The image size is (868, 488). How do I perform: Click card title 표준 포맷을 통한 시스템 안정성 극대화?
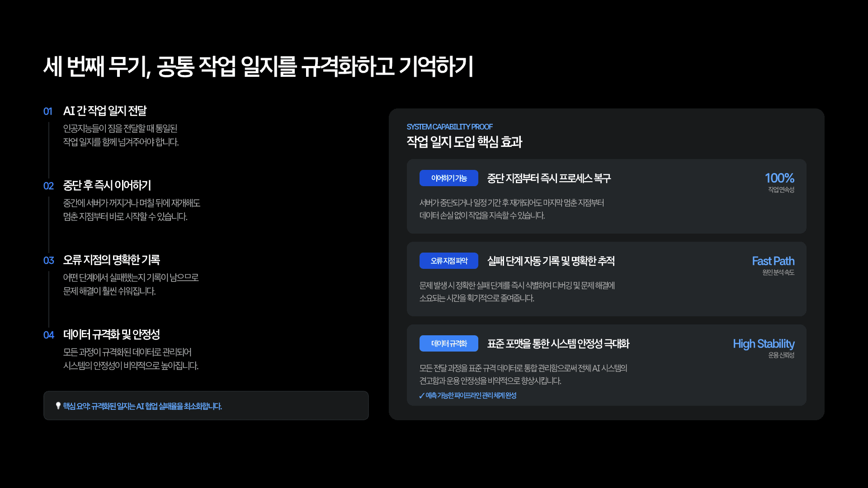[558, 343]
